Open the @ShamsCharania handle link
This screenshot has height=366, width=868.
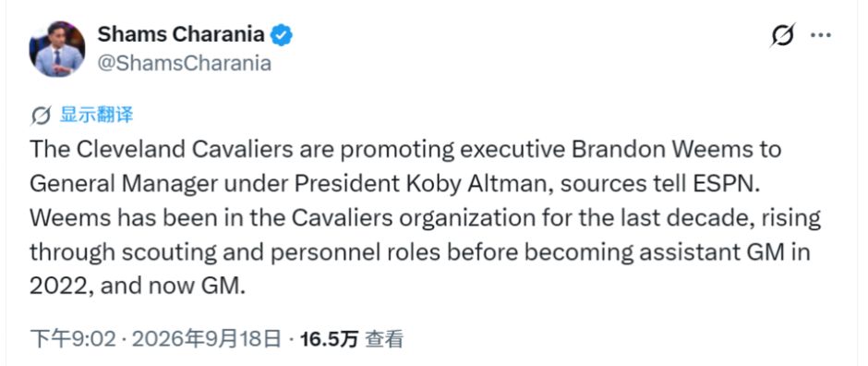pyautogui.click(x=185, y=64)
